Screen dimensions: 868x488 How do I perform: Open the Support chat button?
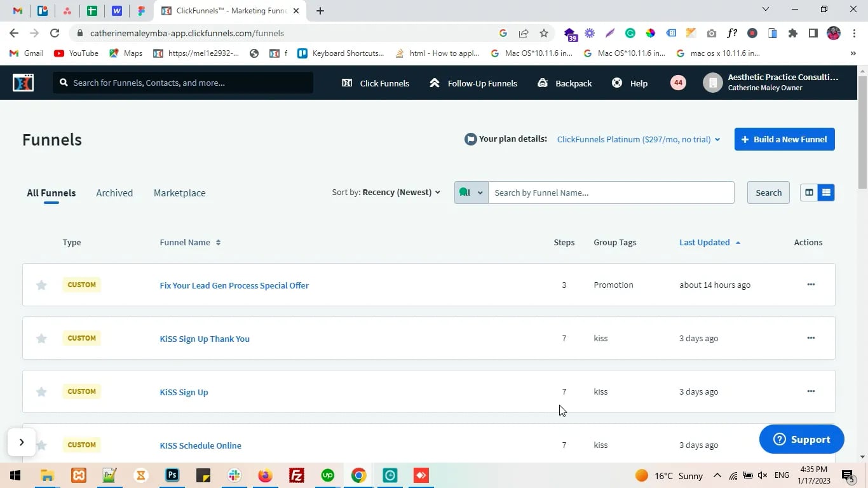point(802,439)
